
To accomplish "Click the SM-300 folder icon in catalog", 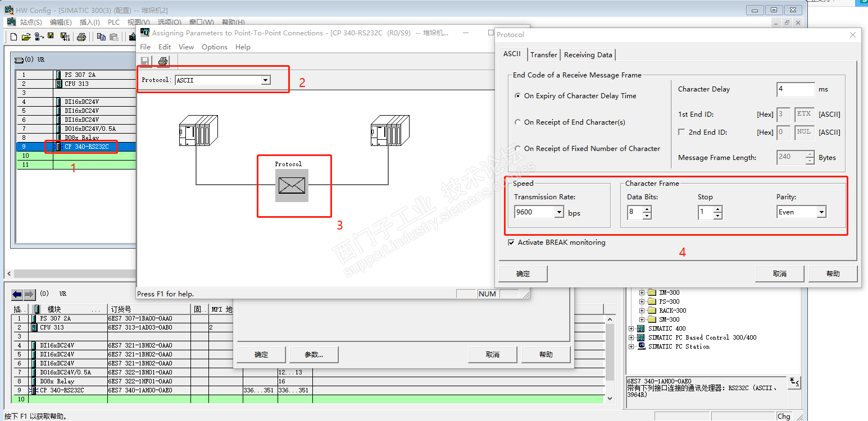I will (x=652, y=319).
